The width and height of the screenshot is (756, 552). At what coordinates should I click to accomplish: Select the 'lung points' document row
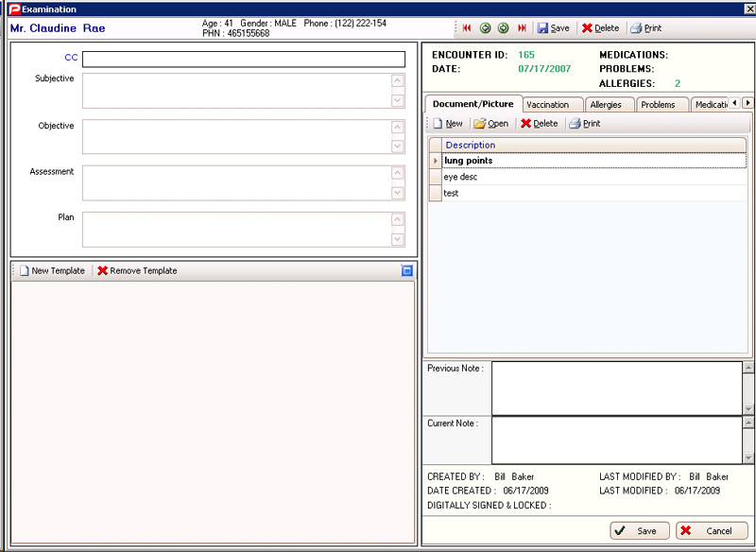[x=594, y=161]
